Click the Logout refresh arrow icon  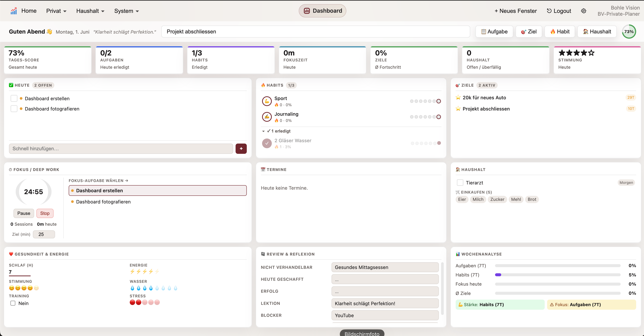tap(549, 11)
